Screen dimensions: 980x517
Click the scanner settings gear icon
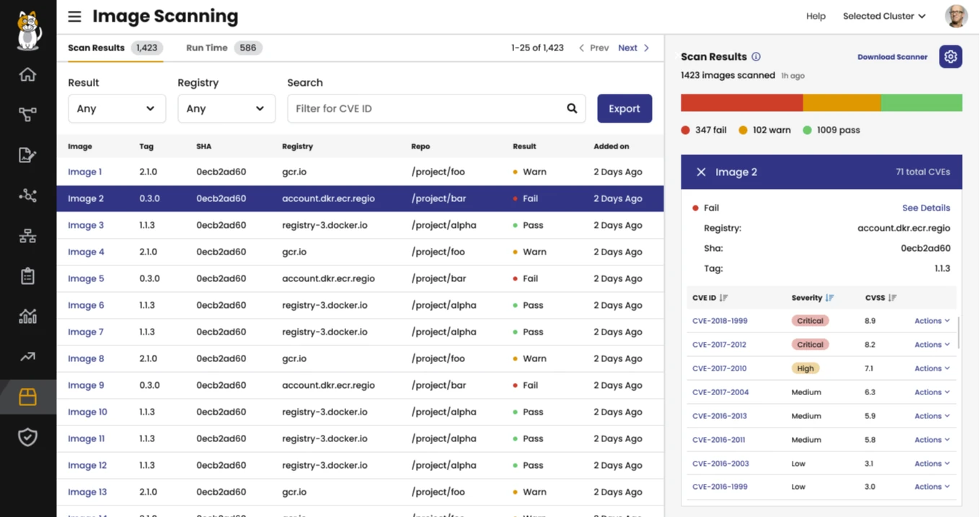tap(950, 57)
